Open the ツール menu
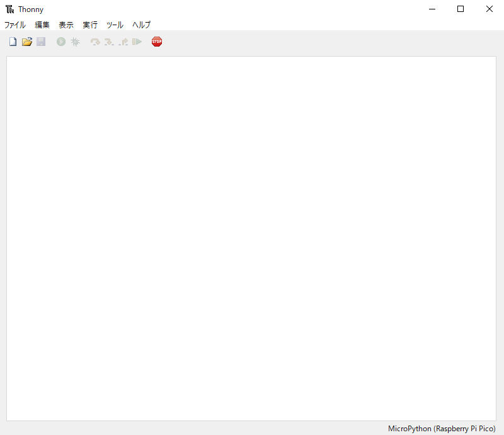Viewport: 504px width, 435px height. pyautogui.click(x=115, y=25)
